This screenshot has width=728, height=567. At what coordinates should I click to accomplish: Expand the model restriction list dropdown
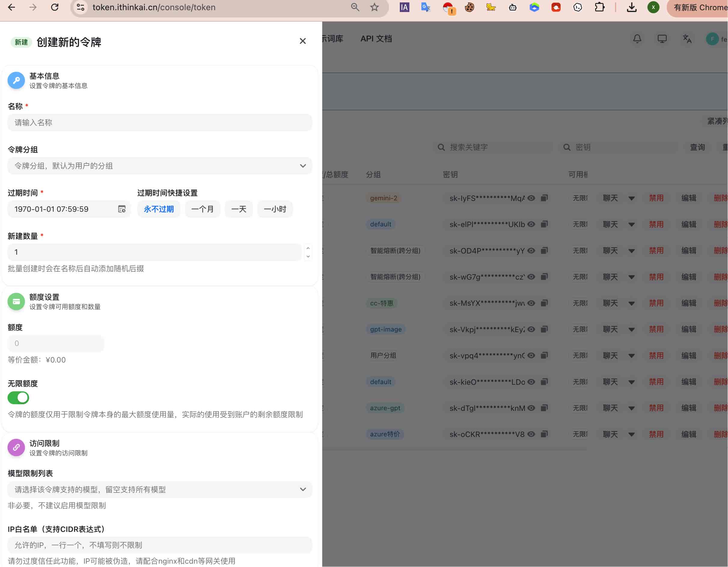click(160, 490)
